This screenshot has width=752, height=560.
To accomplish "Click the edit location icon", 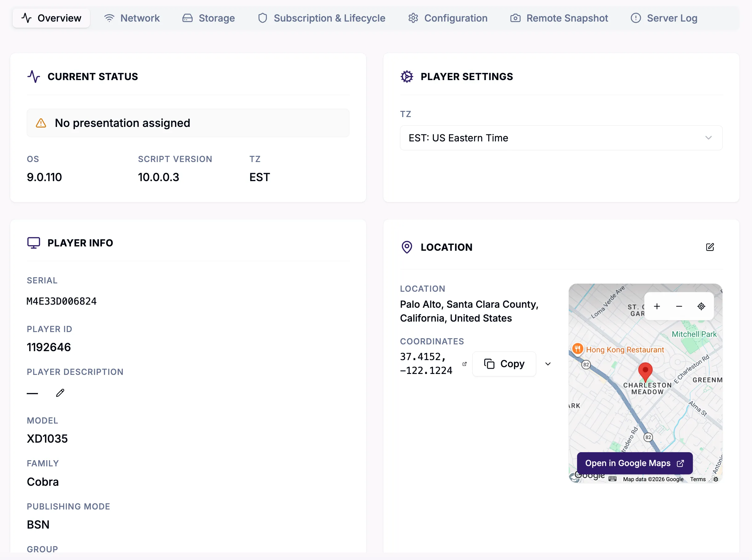I will [x=710, y=247].
